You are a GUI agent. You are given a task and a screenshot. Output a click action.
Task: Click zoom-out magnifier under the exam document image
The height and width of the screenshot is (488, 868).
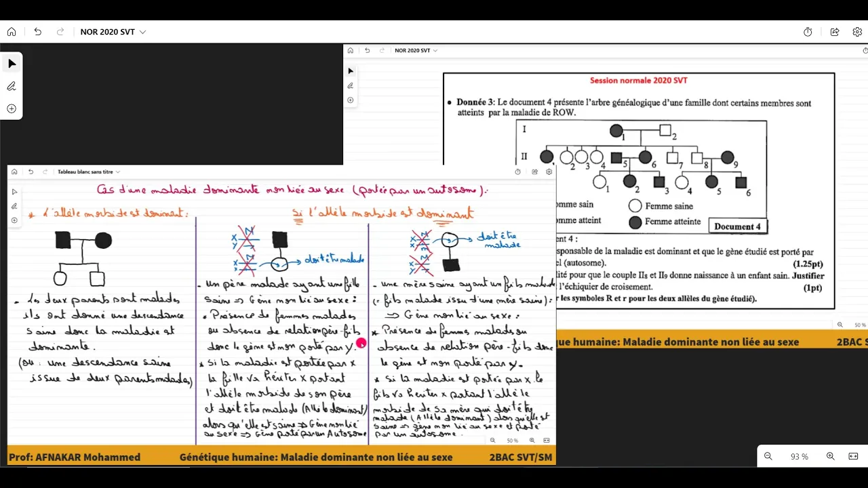(x=840, y=325)
